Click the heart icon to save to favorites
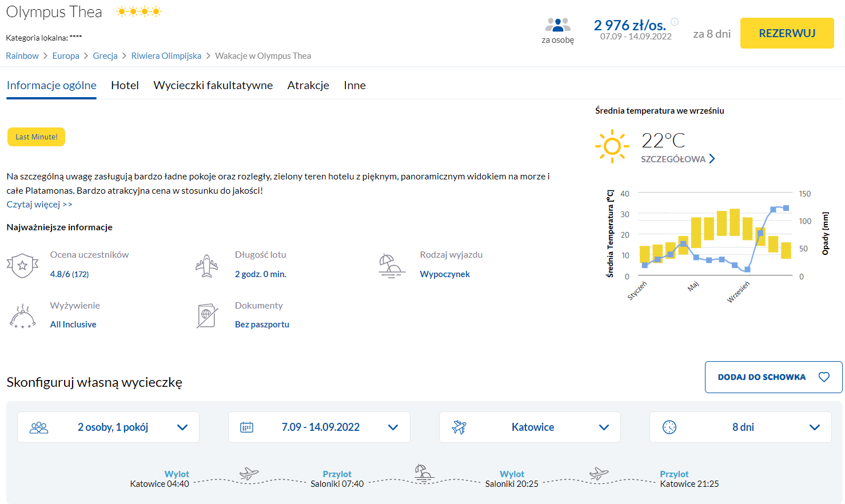This screenshot has width=845, height=504. pyautogui.click(x=824, y=377)
